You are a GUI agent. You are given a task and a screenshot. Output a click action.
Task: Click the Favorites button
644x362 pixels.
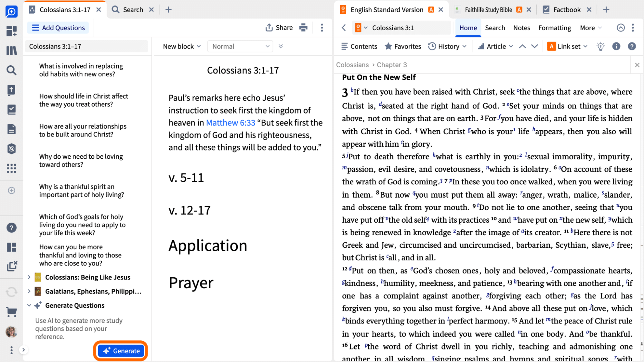click(403, 46)
